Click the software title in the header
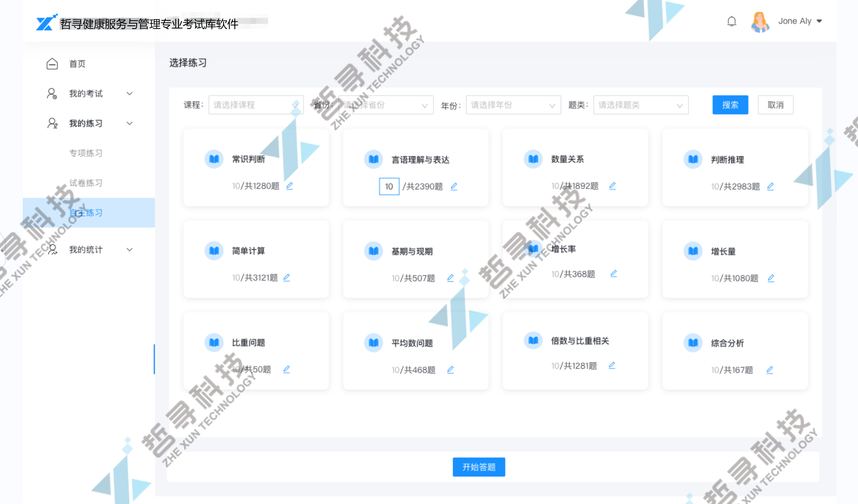The image size is (858, 504). pyautogui.click(x=149, y=24)
